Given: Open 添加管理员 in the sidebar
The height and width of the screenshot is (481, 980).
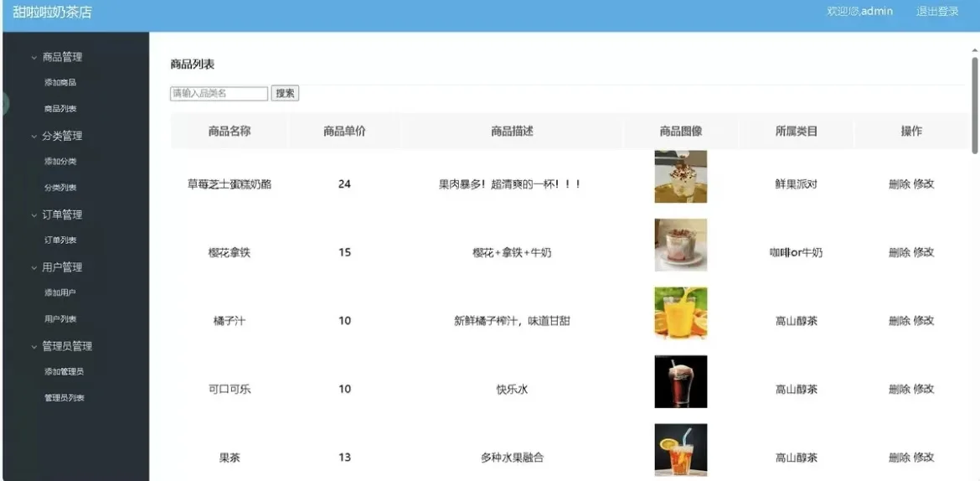Looking at the screenshot, I should (x=64, y=371).
